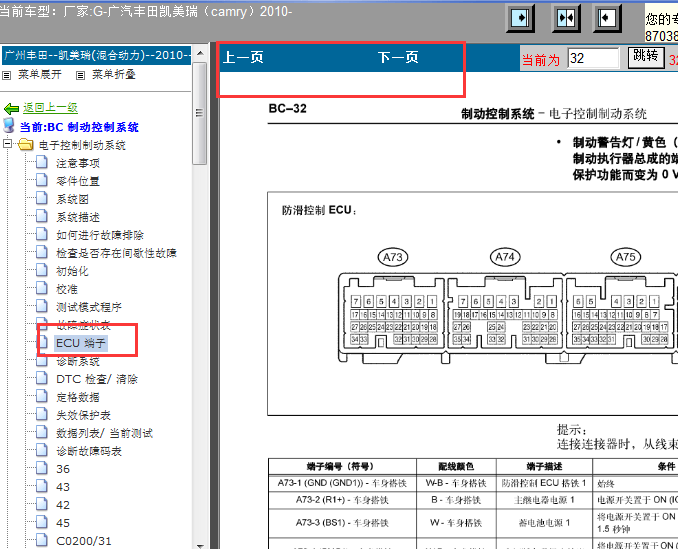The height and width of the screenshot is (549, 678).
Task: Click 菜单折叠 to collapse menu
Action: click(x=114, y=75)
